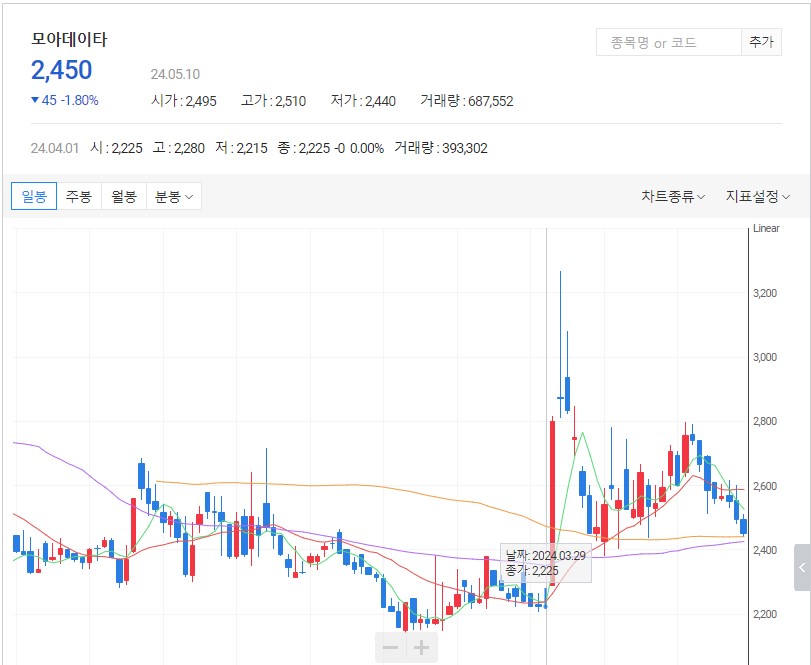Focus the 종목명 or 코드 search field

(x=667, y=42)
